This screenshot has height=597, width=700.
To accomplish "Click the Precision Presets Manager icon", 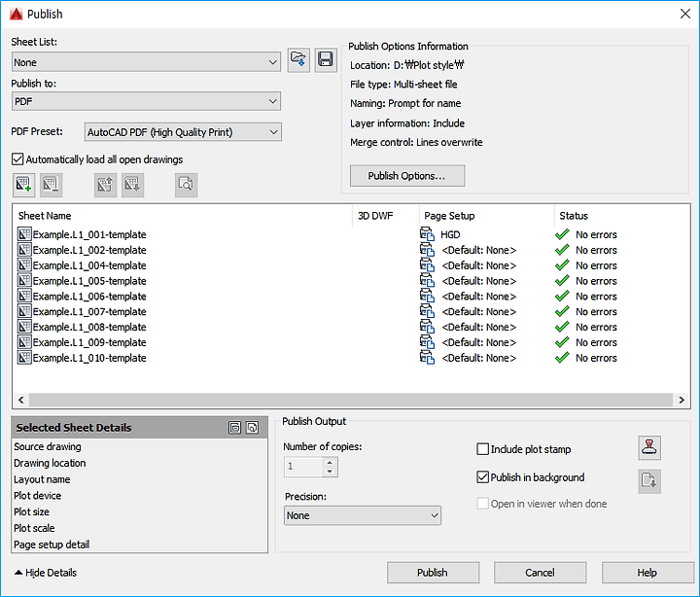I will coord(649,481).
